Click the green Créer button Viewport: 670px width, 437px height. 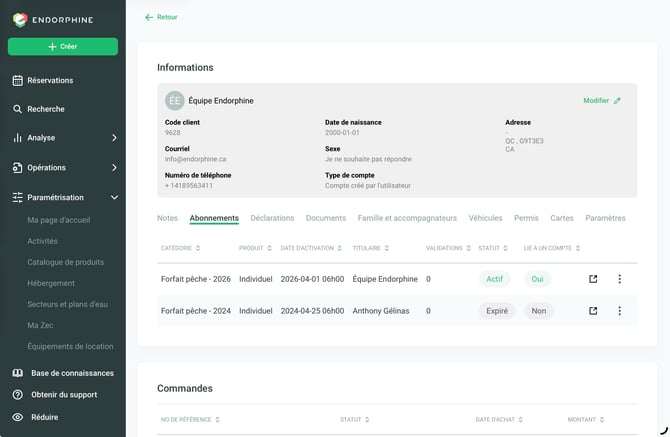coord(63,47)
